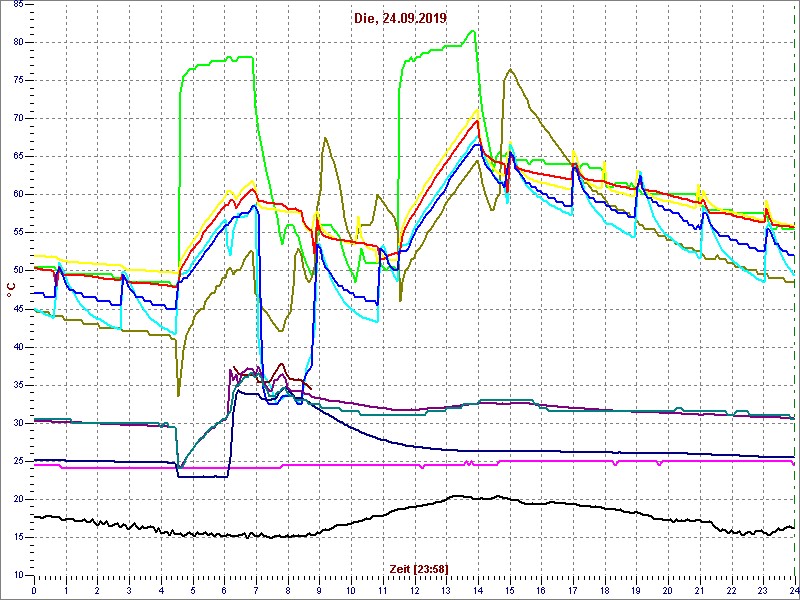This screenshot has width=800, height=600.
Task: Pick hour 9 on the time axis
Action: [319, 589]
